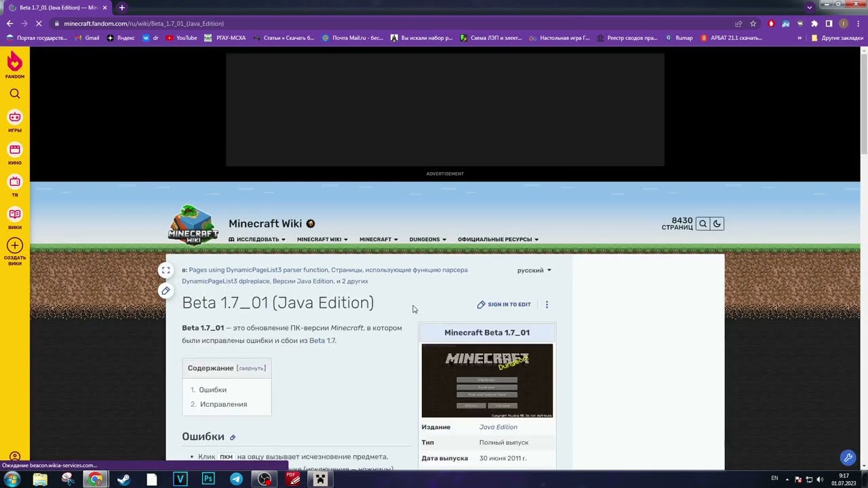Open the tab search chevron in Chrome

[x=809, y=7]
